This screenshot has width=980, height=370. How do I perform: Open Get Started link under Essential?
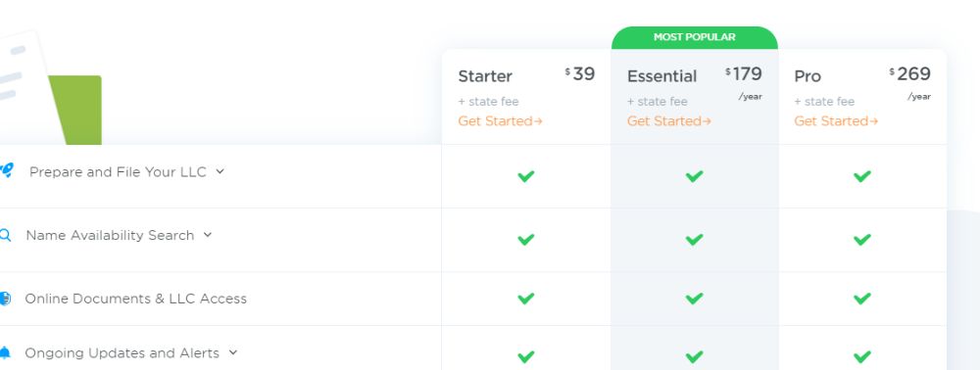pos(668,121)
